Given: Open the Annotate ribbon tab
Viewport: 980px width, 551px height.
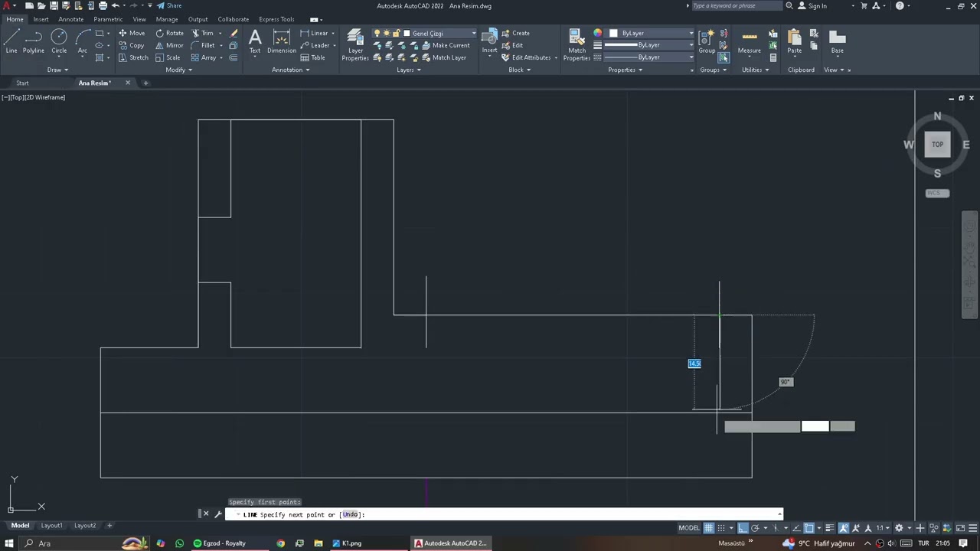Looking at the screenshot, I should [71, 19].
